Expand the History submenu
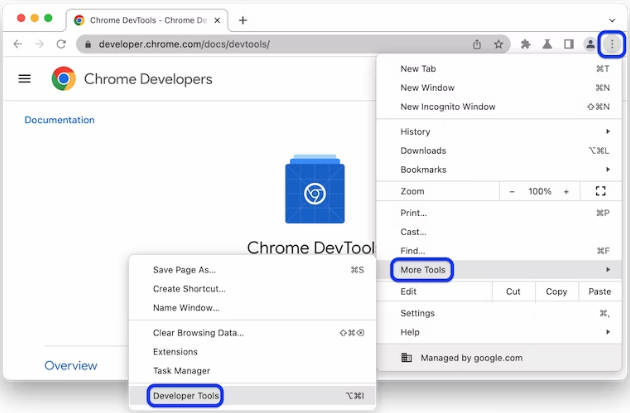Screen dimensions: 630x413 click(x=499, y=131)
